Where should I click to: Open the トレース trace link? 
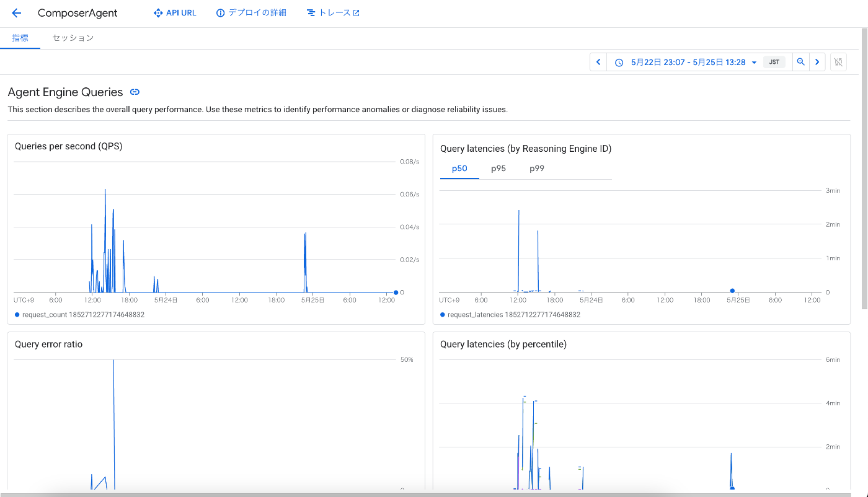[333, 13]
